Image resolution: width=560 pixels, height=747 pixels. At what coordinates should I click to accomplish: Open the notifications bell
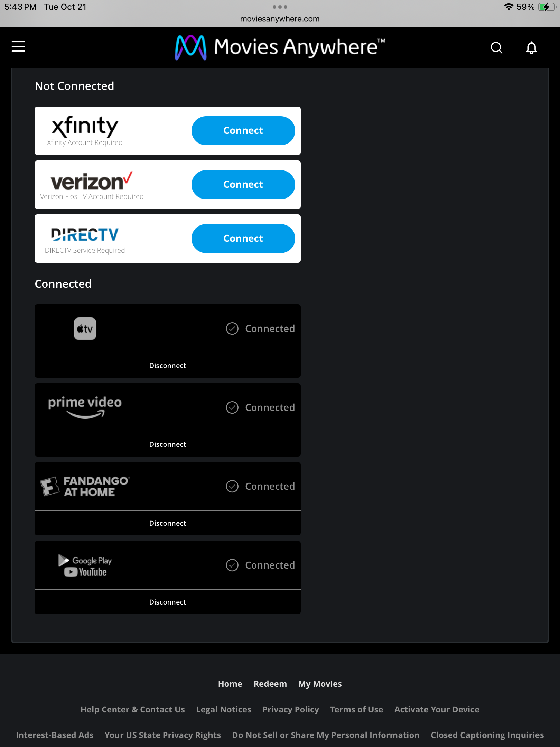531,48
